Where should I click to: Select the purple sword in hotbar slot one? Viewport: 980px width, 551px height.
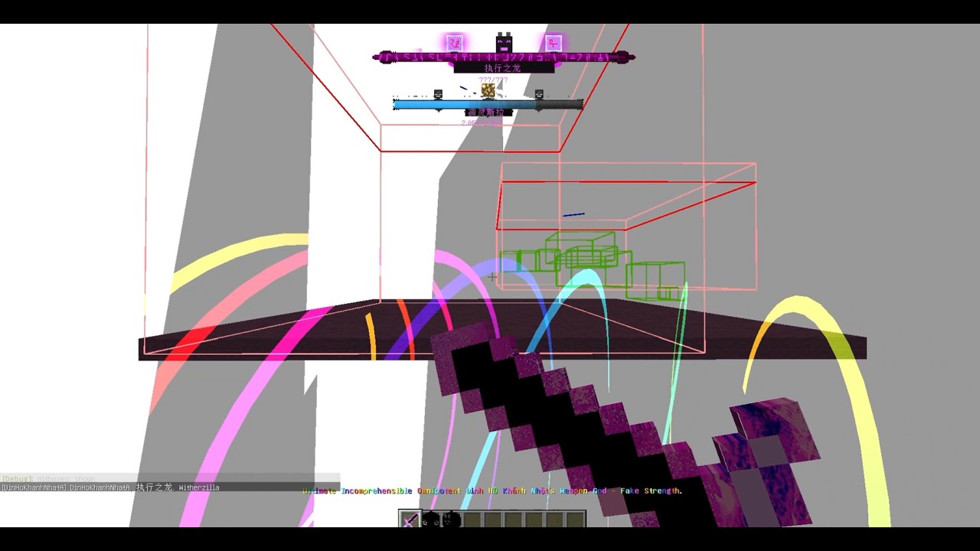pyautogui.click(x=410, y=520)
